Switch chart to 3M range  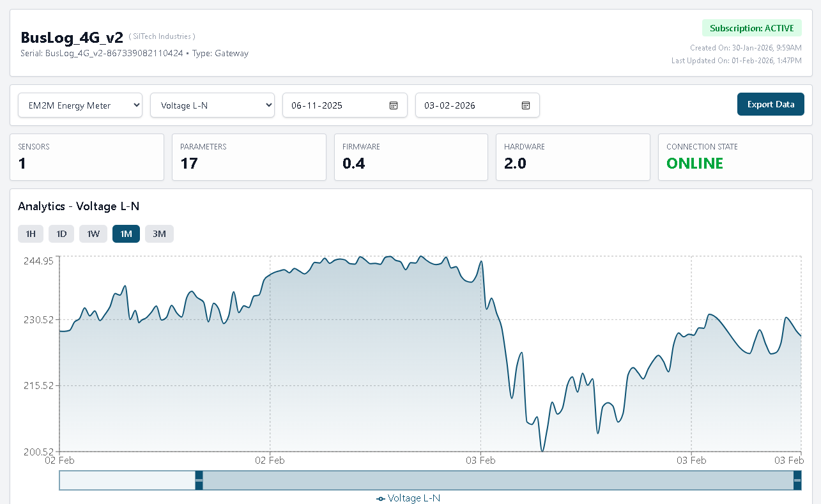tap(159, 234)
